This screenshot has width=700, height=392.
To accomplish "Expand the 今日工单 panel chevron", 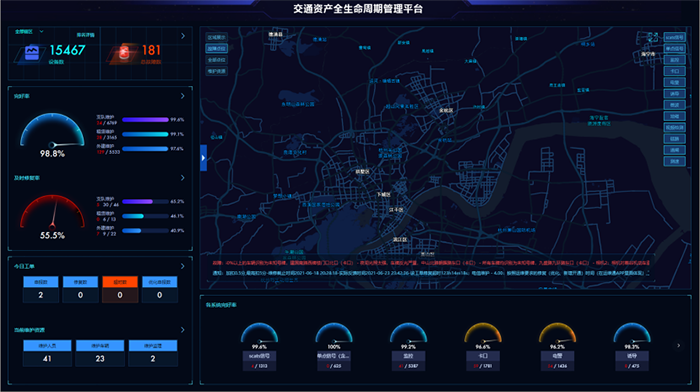I will tap(182, 266).
